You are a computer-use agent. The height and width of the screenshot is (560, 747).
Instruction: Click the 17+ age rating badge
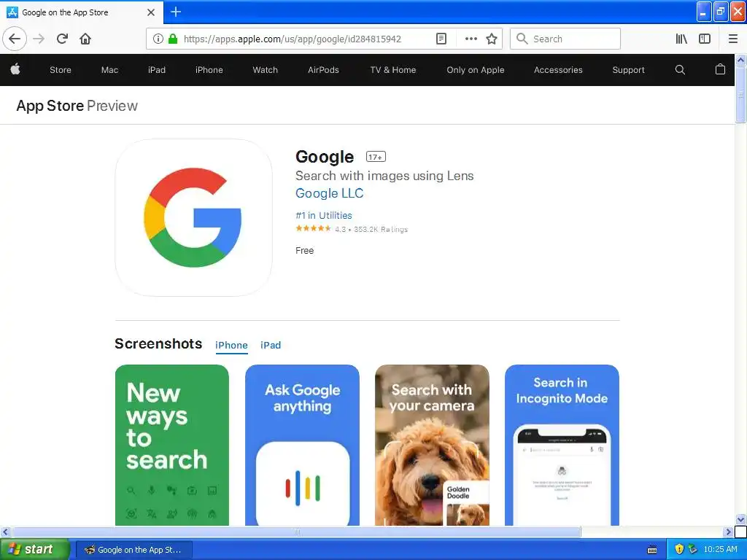pos(376,157)
